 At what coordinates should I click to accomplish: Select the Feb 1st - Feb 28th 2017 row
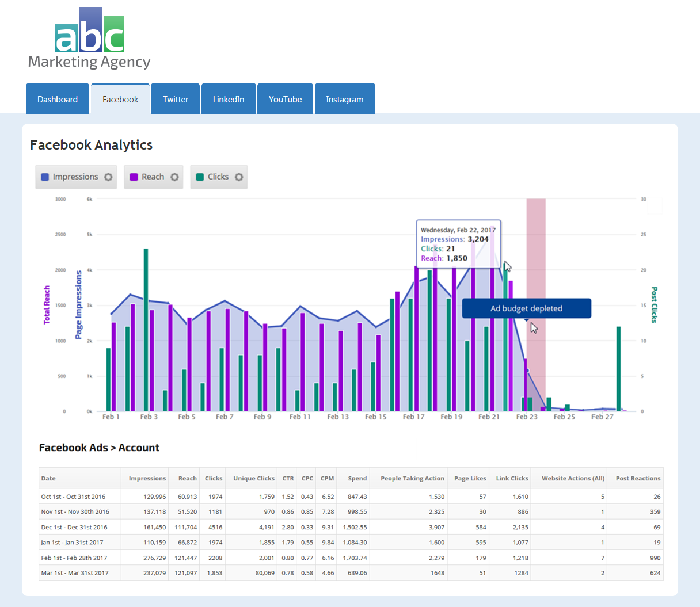74,558
